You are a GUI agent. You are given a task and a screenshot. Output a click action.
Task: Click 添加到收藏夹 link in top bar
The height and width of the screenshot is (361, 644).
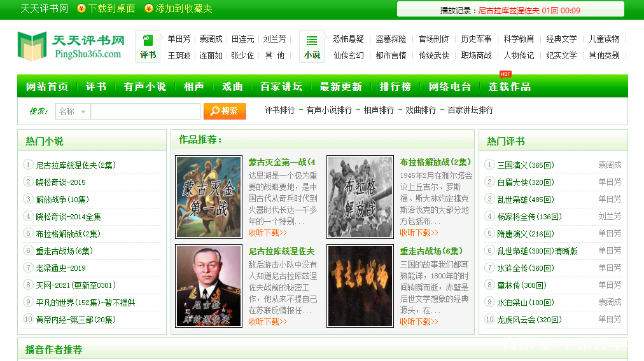click(x=184, y=9)
